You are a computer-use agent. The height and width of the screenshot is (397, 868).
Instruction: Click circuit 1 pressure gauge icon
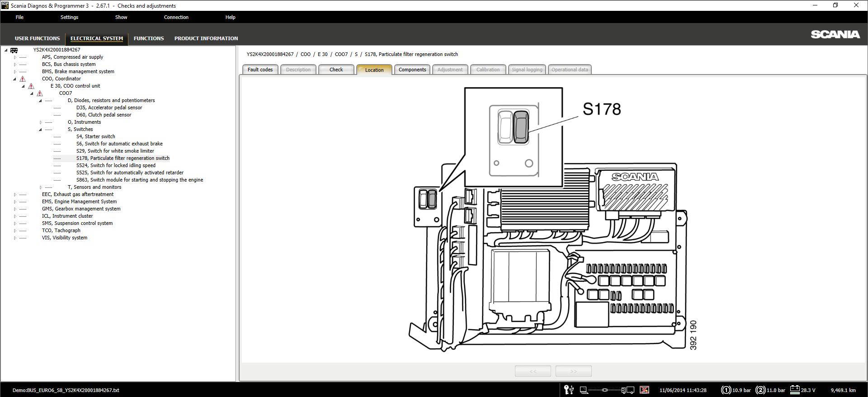[x=726, y=390]
